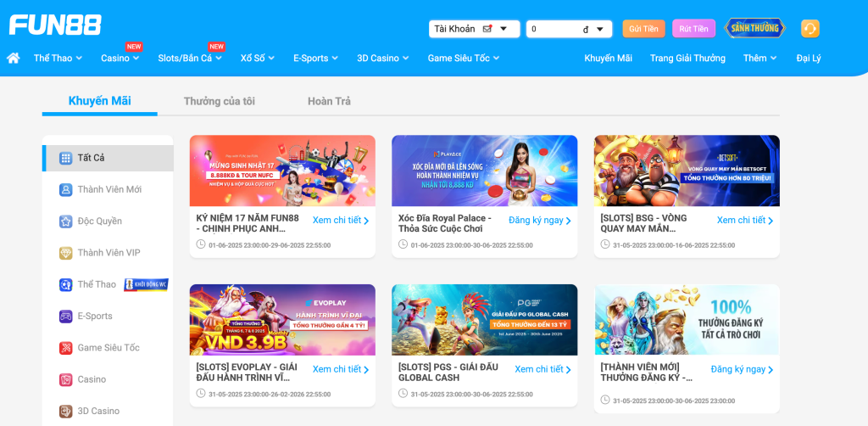
Task: Select the Thành Viên Mới category label
Action: (x=109, y=189)
